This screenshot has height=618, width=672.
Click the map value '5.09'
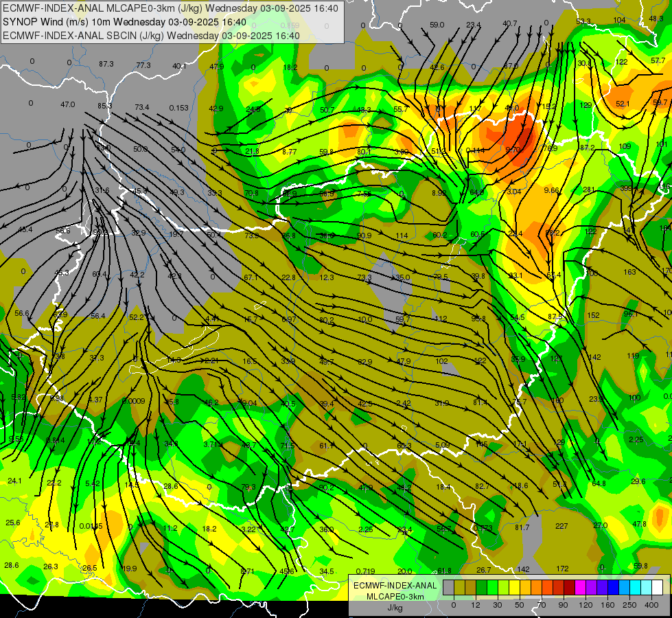point(442,445)
